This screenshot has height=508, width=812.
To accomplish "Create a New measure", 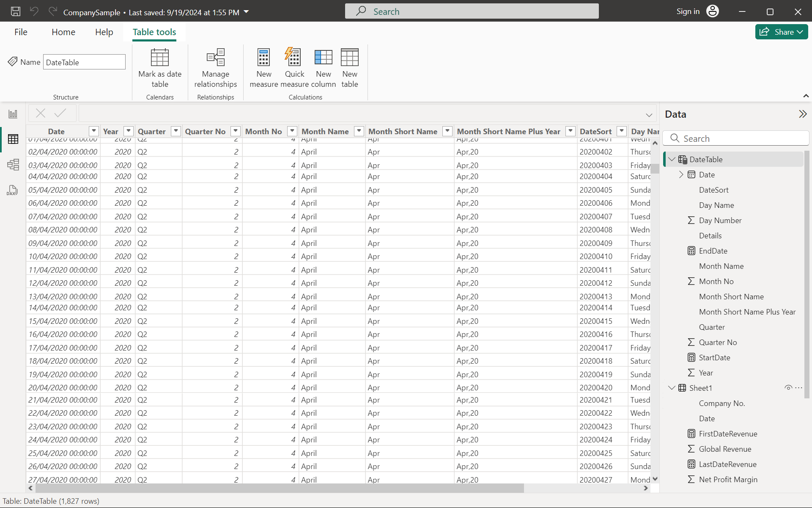I will tap(264, 68).
